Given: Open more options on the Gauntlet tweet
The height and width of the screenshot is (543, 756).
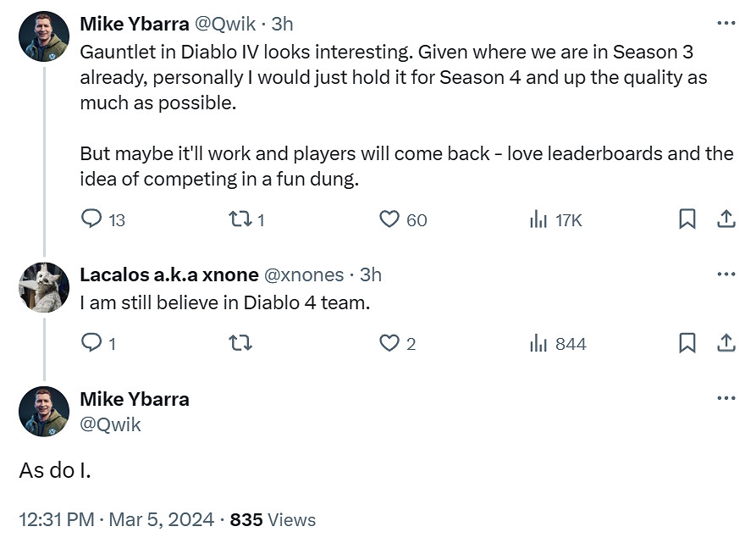Looking at the screenshot, I should click(726, 22).
